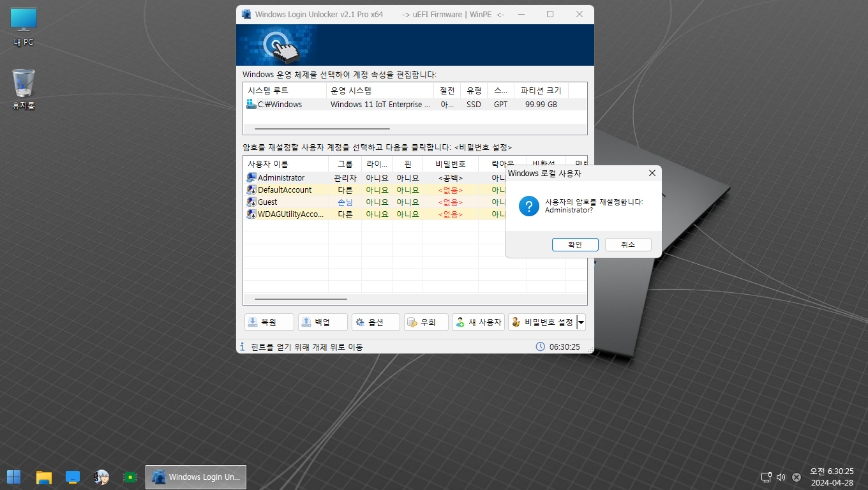Image resolution: width=868 pixels, height=490 pixels.
Task: Confirm password reset with 확인 button
Action: coord(575,245)
